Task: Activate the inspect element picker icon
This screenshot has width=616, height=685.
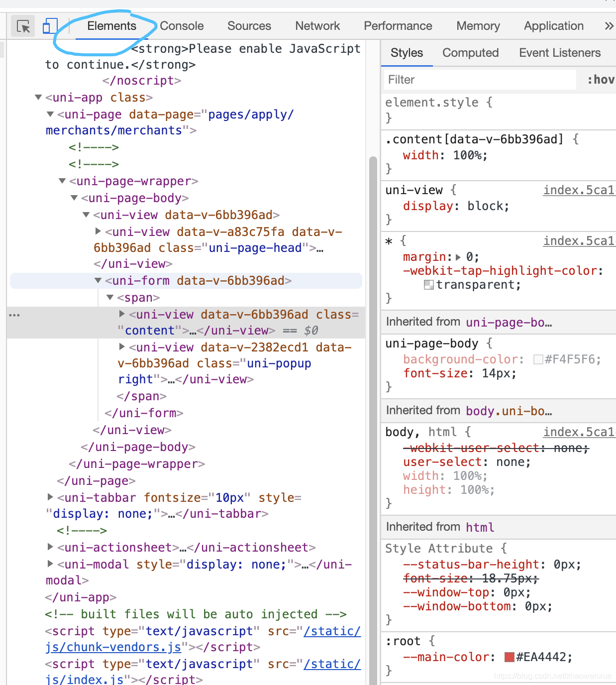Action: pyautogui.click(x=23, y=26)
